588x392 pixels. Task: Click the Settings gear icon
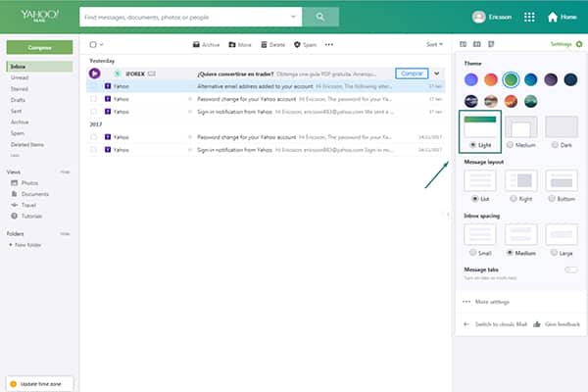(579, 44)
